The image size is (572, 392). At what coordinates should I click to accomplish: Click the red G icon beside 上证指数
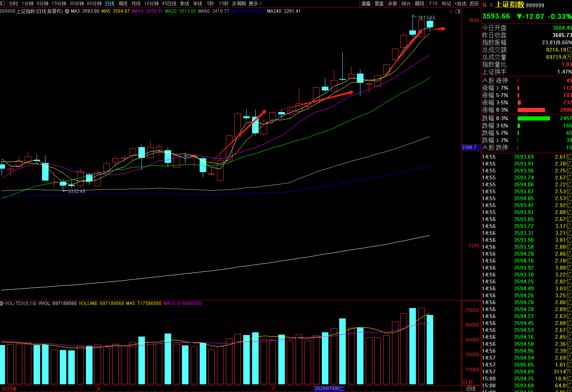[485, 5]
